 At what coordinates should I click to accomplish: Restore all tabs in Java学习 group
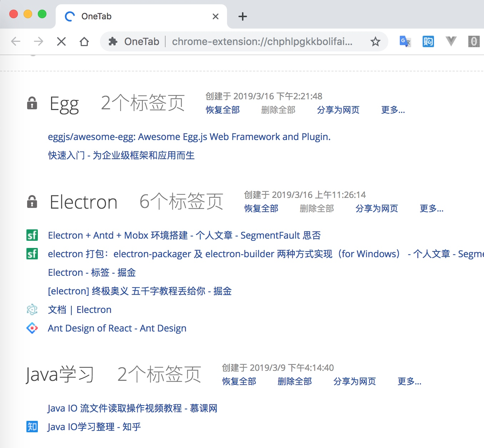pyautogui.click(x=239, y=381)
